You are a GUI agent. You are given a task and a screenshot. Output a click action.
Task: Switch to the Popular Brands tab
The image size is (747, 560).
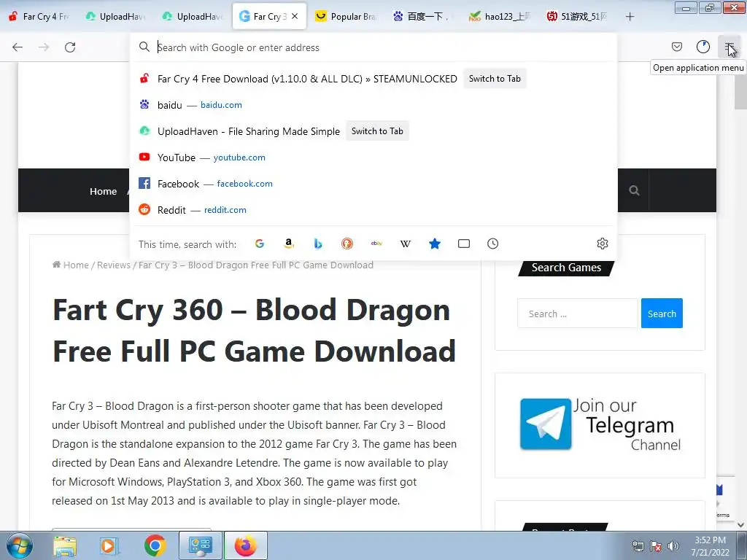tap(347, 17)
